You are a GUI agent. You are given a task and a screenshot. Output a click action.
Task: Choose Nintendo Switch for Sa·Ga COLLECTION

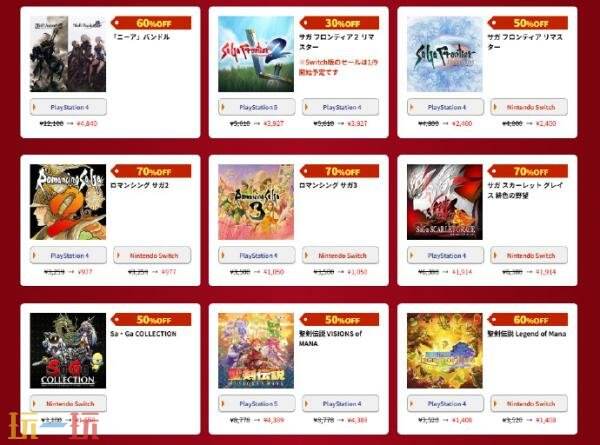click(68, 403)
